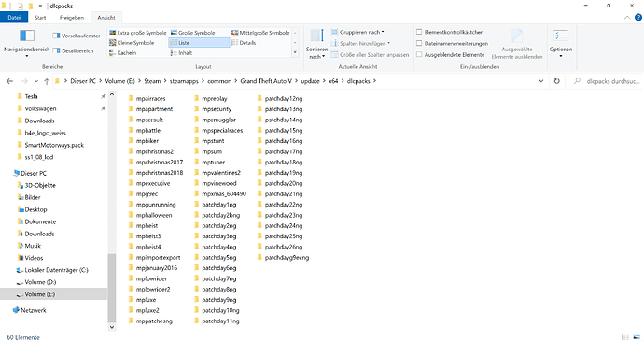Switch to large thumbnails view in status bar
Viewport: 644px width, 342px height.
tap(637, 337)
